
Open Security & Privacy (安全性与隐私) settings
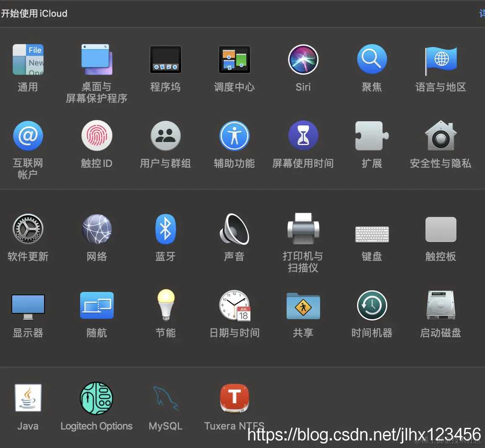click(x=441, y=135)
